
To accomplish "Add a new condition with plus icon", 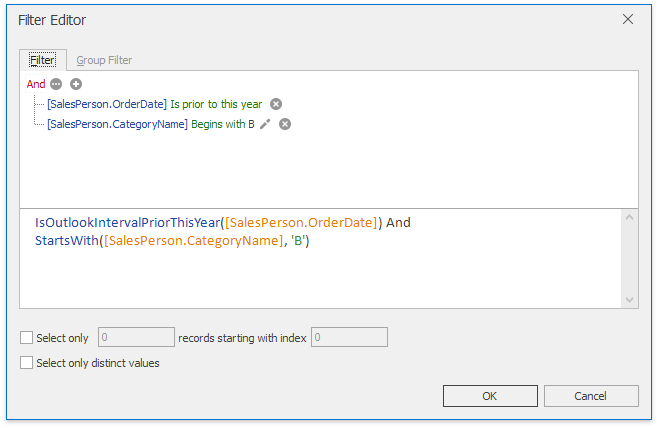I will tap(75, 85).
